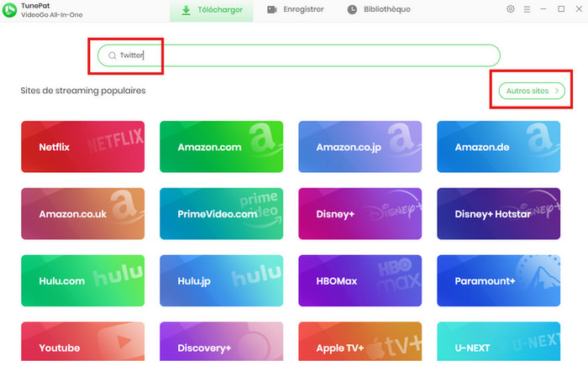The width and height of the screenshot is (588, 371).
Task: Maximize the TunePat window
Action: 561,9
